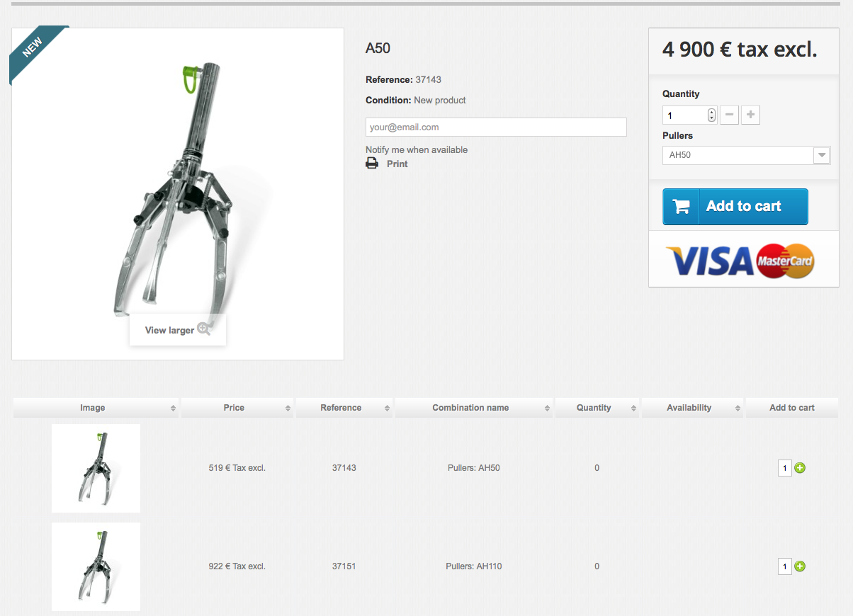Click the plus quantity button
Screen dimensions: 853x616
(x=751, y=115)
